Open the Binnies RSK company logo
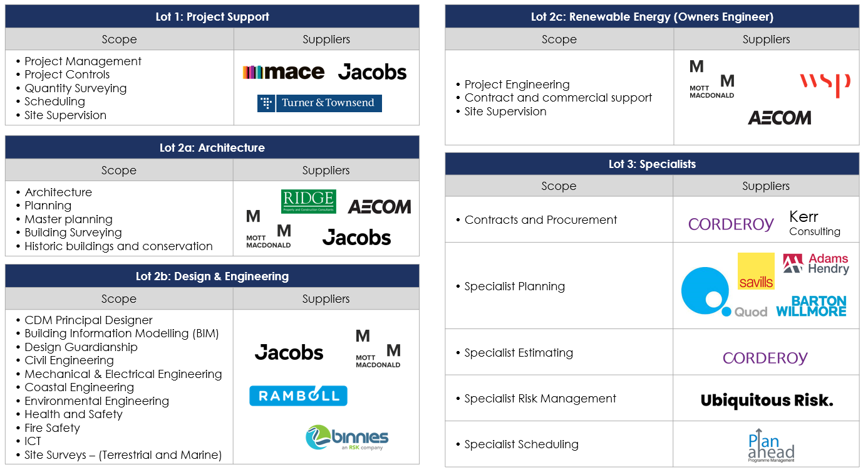 click(x=347, y=438)
